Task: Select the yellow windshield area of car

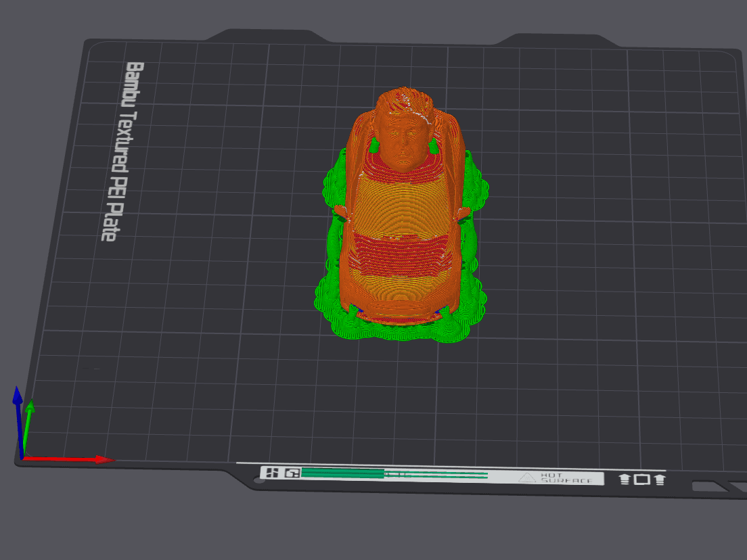Action: point(403,204)
